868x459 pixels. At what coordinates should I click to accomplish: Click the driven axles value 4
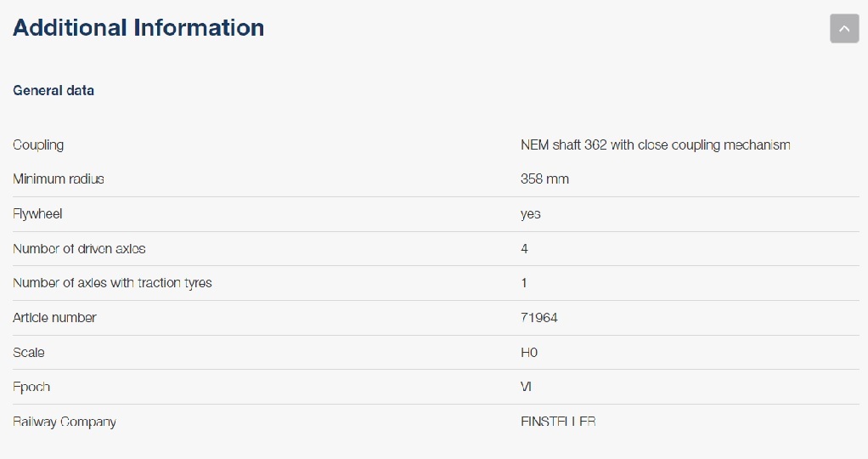point(524,249)
